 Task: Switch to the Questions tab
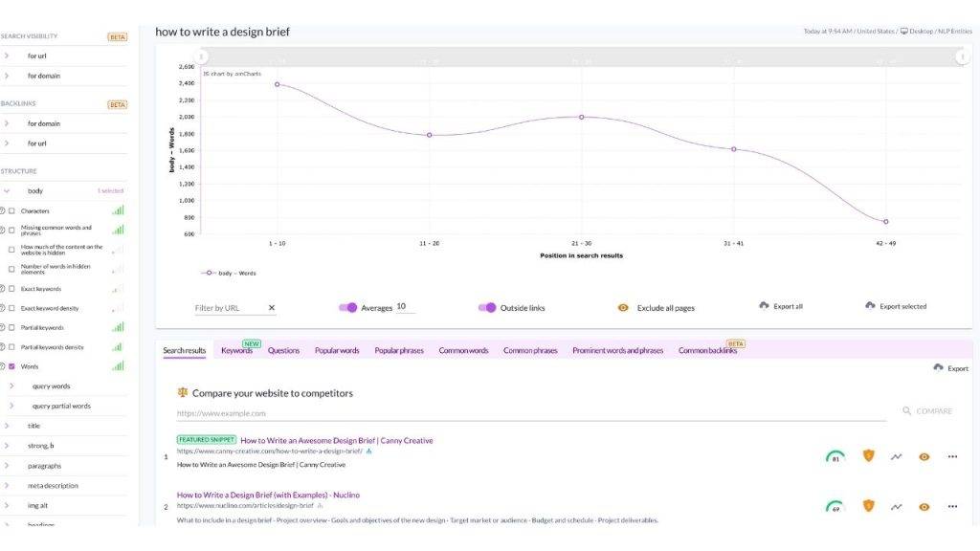(x=283, y=350)
